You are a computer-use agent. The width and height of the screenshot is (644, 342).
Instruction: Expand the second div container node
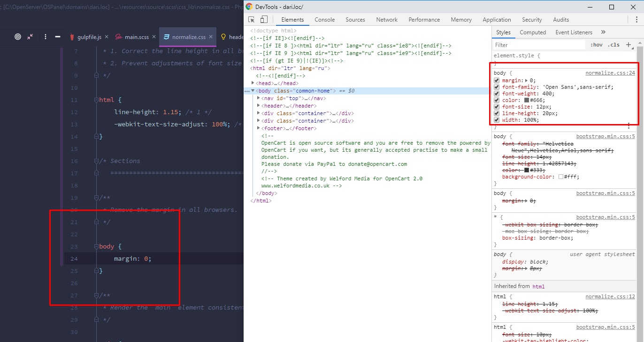point(259,121)
